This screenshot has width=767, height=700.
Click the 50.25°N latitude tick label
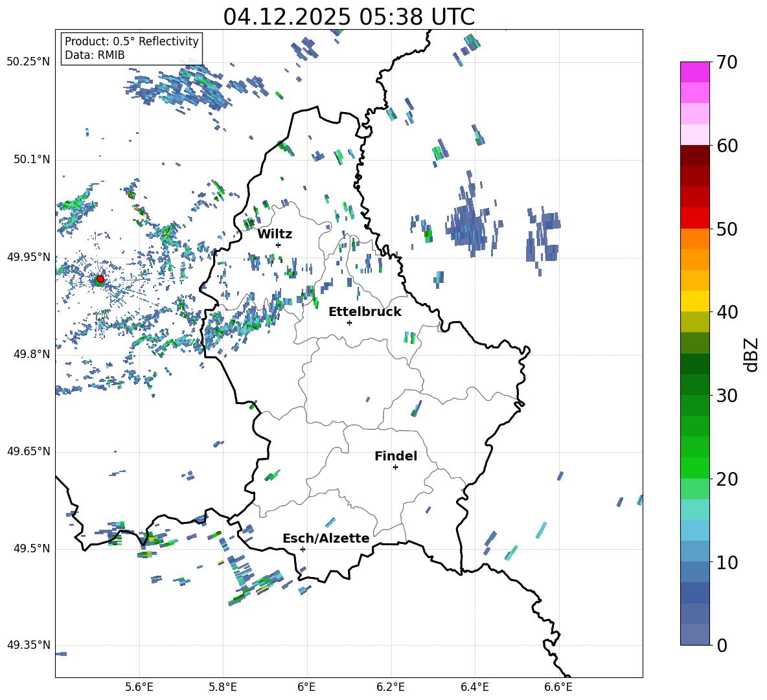click(x=29, y=62)
